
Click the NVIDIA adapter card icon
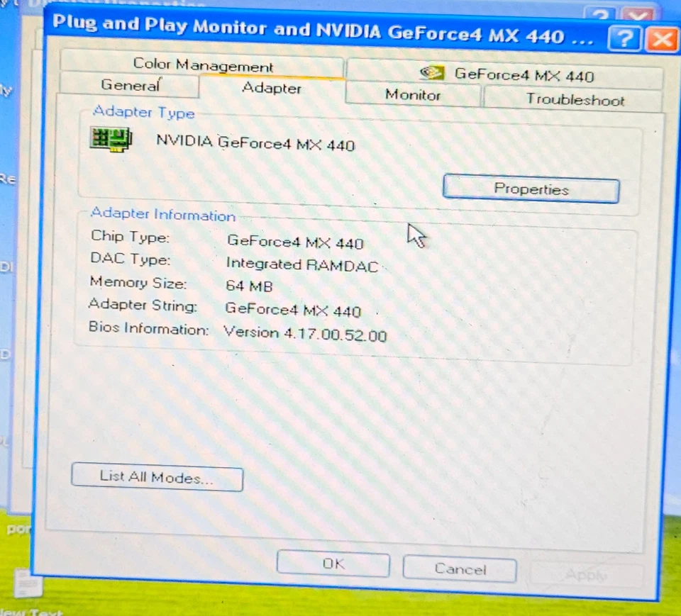111,139
